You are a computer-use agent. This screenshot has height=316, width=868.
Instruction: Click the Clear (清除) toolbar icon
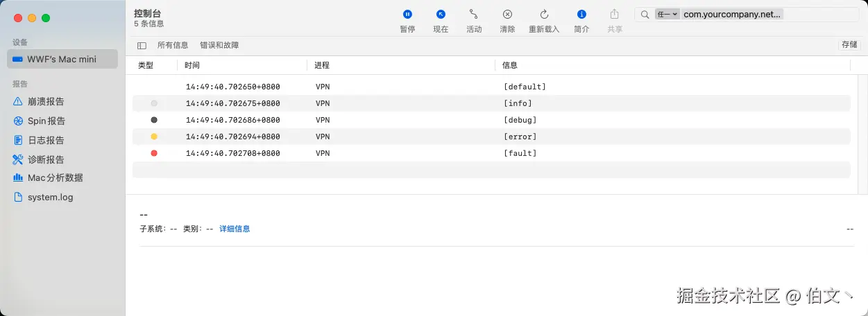[507, 15]
